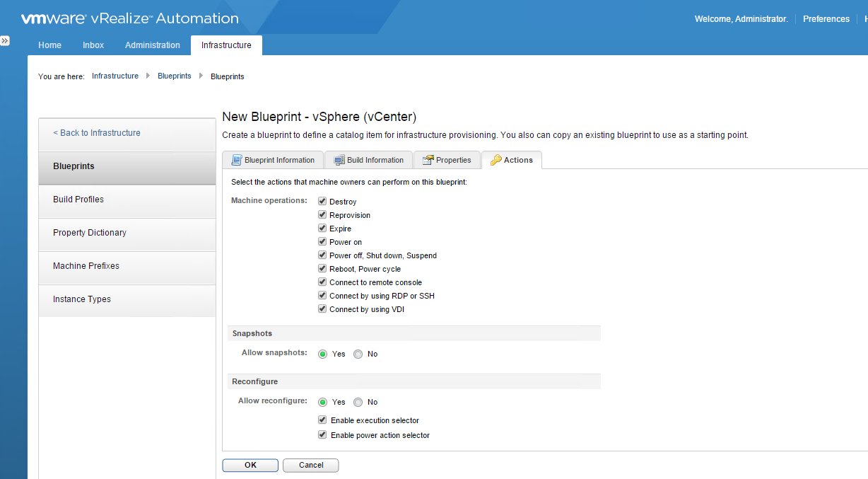
Task: Select Yes for Allow reconfigure
Action: pos(323,402)
